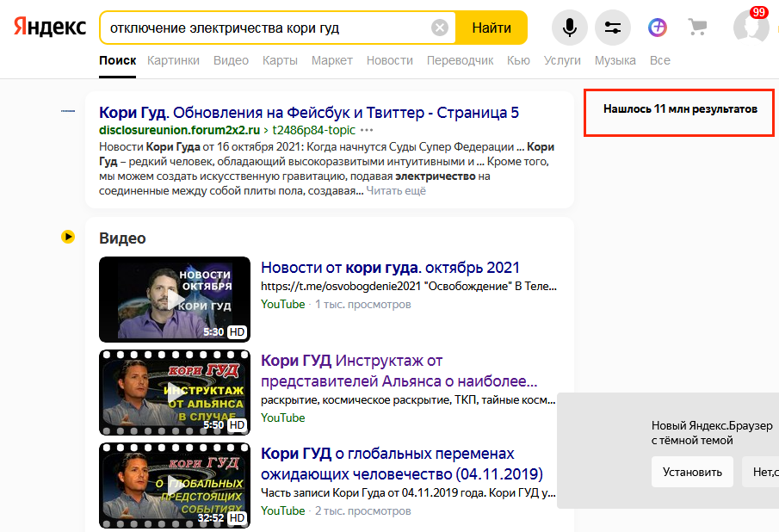Start voice search with the microphone icon
779x532 pixels.
coord(569,28)
